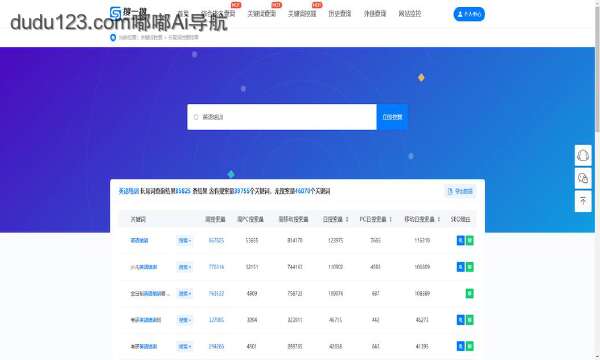600x360 pixels.
Task: Sort by the mobile daily search volume column
Action: [422, 219]
